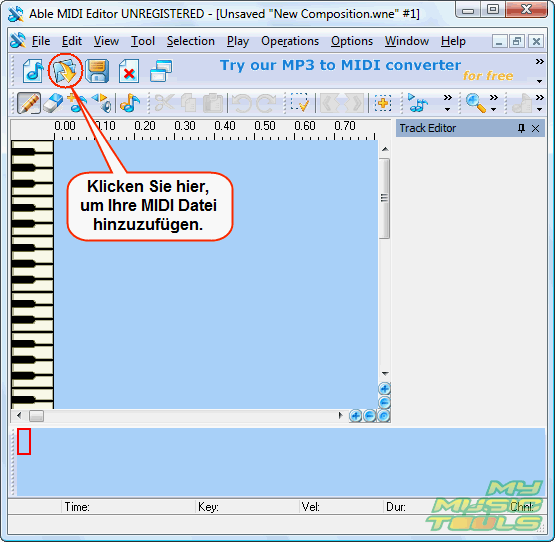Open the Selection menu
This screenshot has height=542, width=555.
pos(191,41)
